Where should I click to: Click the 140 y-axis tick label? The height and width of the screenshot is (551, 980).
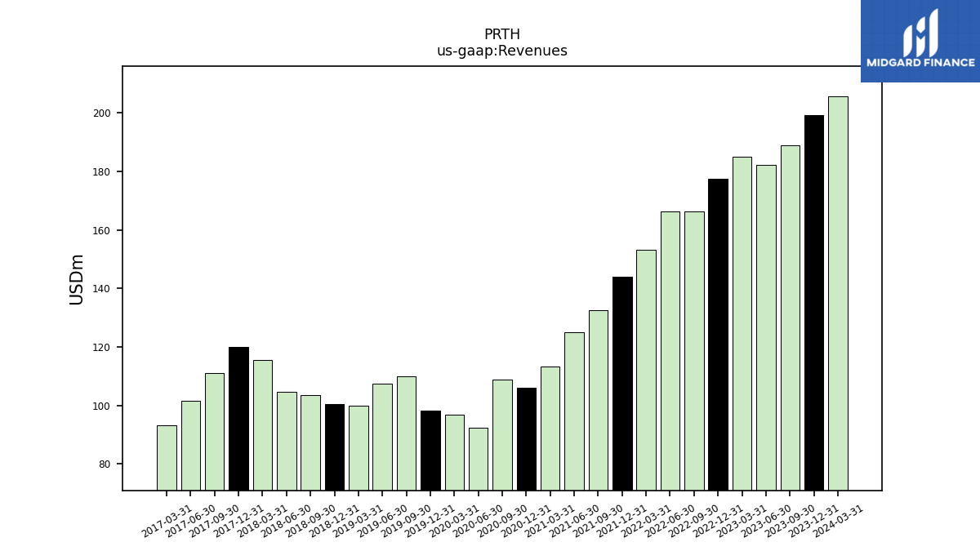point(101,289)
